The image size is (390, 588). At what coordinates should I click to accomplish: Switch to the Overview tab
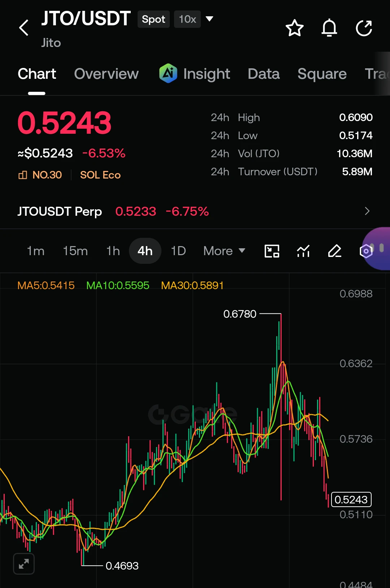click(x=106, y=74)
